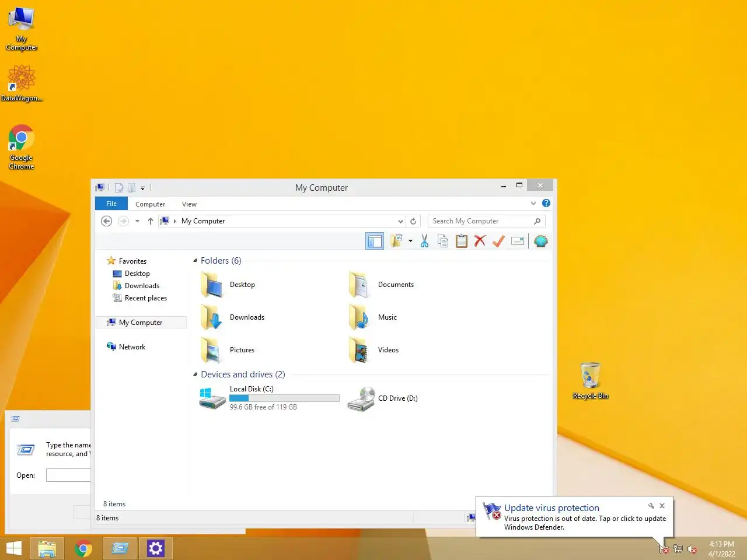Open the folder options toolbar icon
This screenshot has height=560, width=747.
point(397,241)
